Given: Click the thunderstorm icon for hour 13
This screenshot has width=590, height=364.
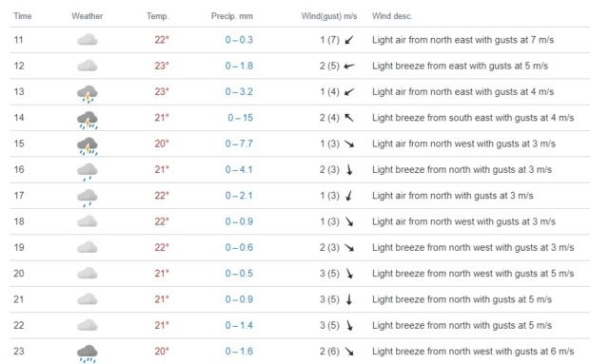Looking at the screenshot, I should pos(88,94).
